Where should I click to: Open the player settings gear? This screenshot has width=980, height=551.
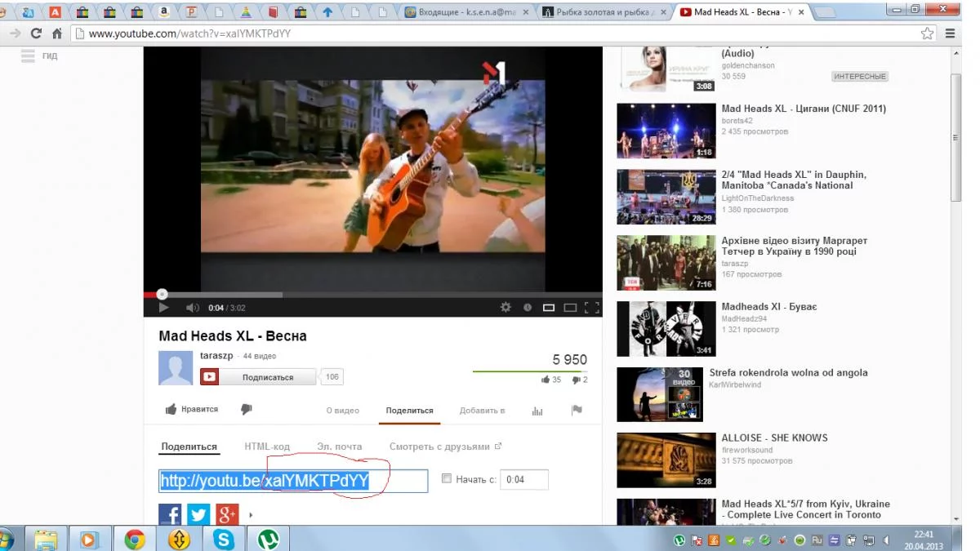506,308
